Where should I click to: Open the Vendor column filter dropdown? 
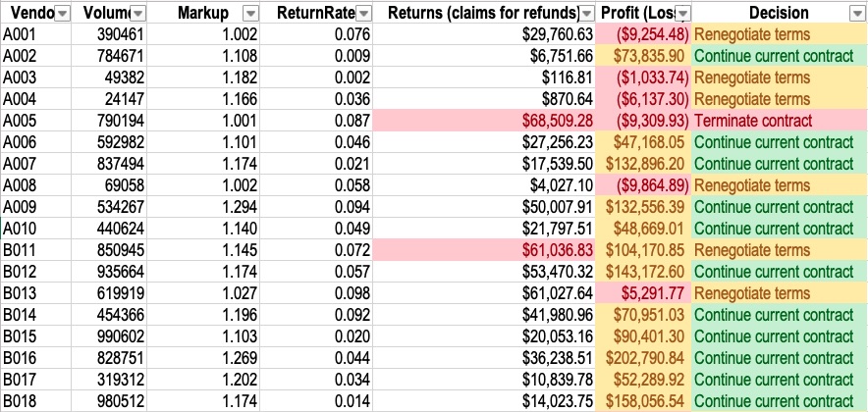click(62, 14)
